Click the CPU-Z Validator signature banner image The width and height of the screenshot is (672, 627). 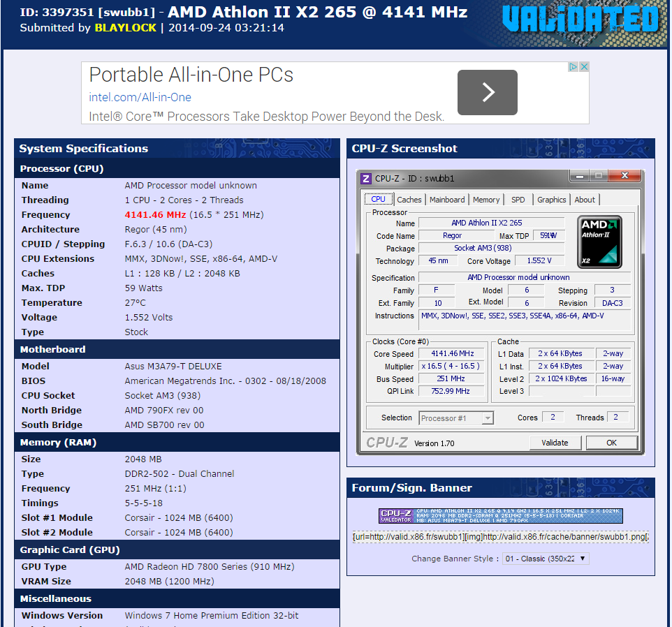point(501,516)
